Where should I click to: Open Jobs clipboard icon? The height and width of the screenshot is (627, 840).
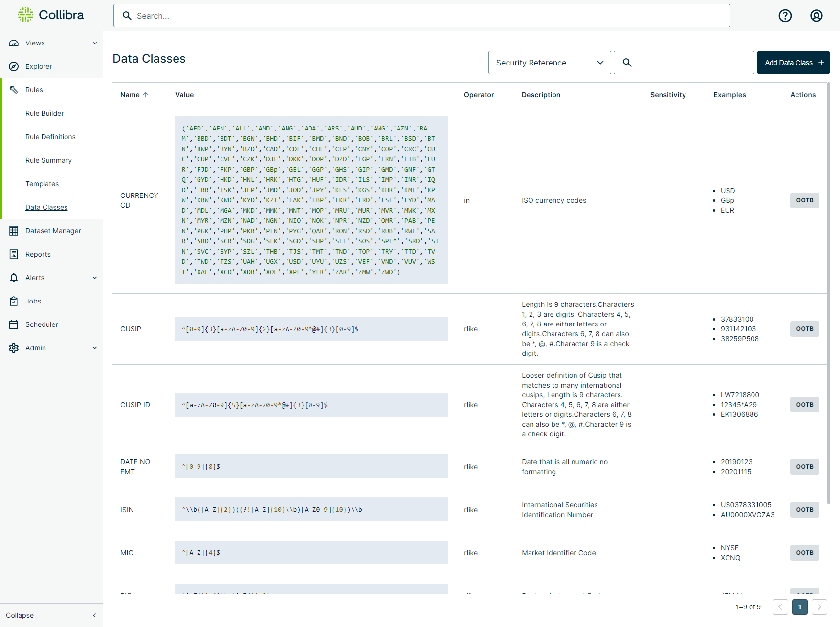pyautogui.click(x=14, y=301)
